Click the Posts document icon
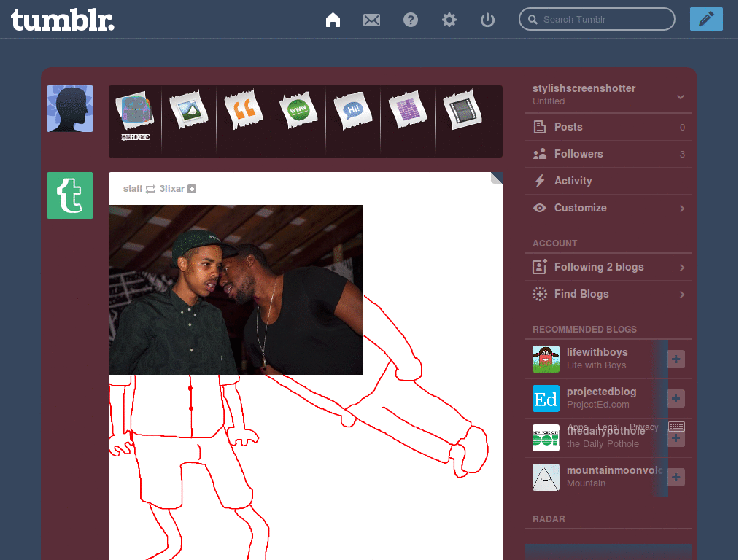 click(539, 127)
